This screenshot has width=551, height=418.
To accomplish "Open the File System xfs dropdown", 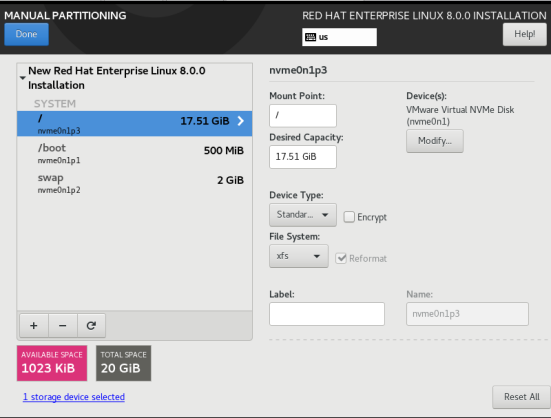I will pos(299,256).
